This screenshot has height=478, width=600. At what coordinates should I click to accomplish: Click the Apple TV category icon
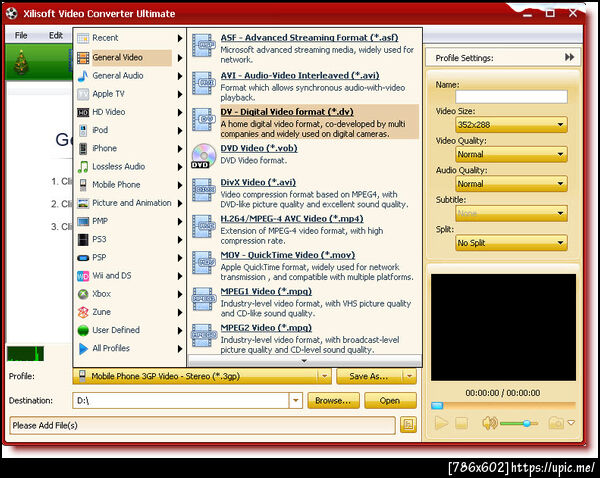[x=83, y=94]
